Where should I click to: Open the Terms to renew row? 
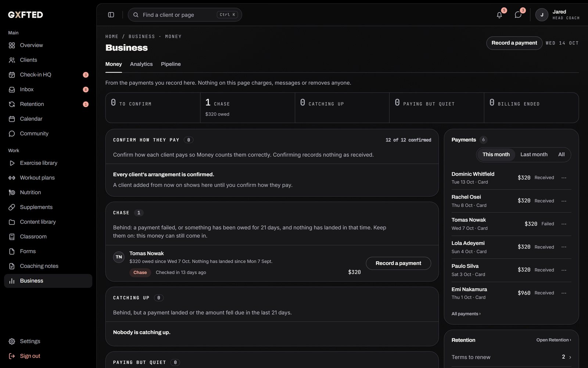(x=511, y=357)
